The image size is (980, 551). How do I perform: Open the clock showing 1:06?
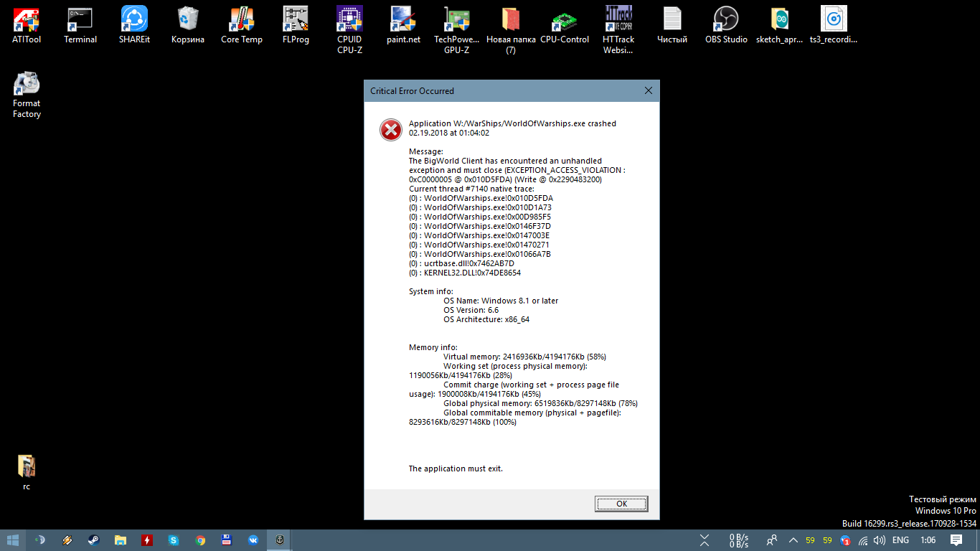coord(928,540)
